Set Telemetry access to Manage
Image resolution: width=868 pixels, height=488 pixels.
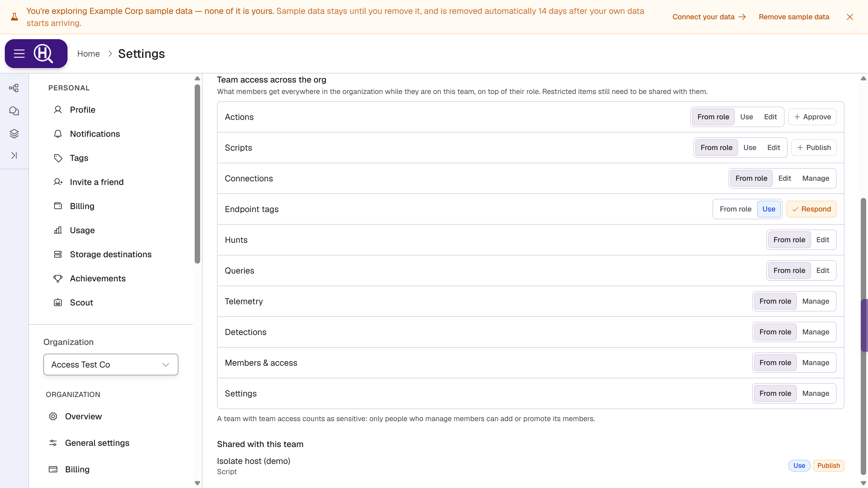(x=816, y=302)
